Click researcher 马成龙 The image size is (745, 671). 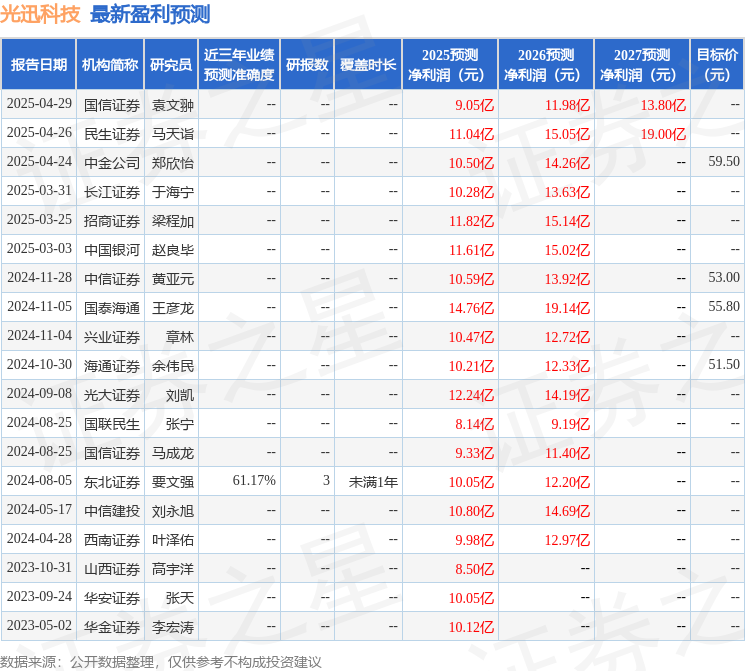point(173,453)
